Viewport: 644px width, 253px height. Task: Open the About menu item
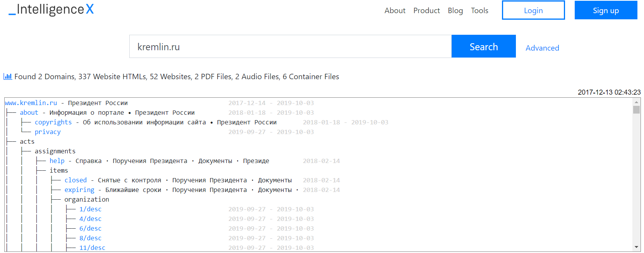tap(395, 10)
